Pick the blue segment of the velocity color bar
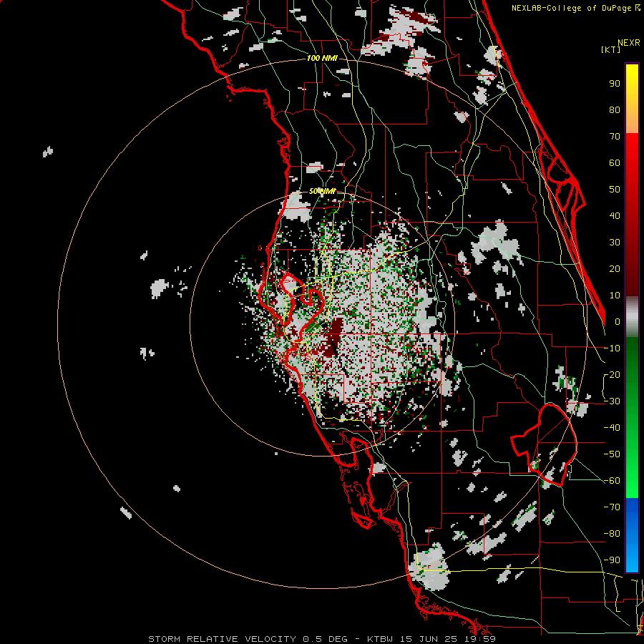 coord(632,535)
